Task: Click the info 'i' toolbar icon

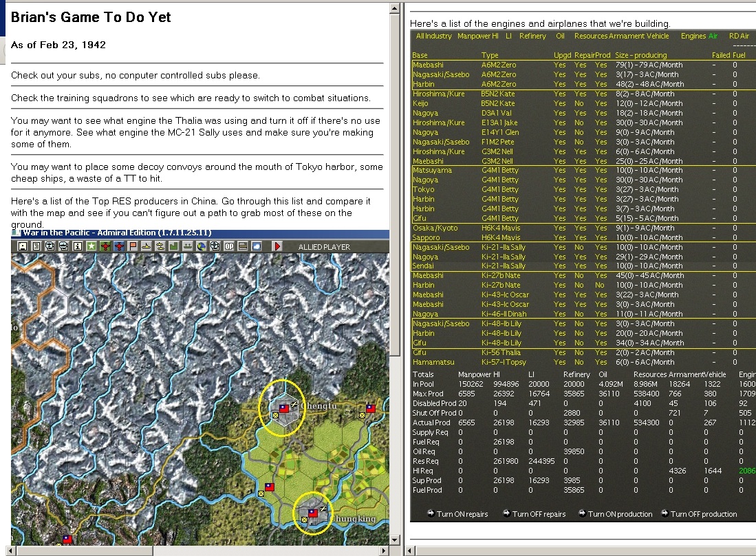Action: pyautogui.click(x=77, y=246)
